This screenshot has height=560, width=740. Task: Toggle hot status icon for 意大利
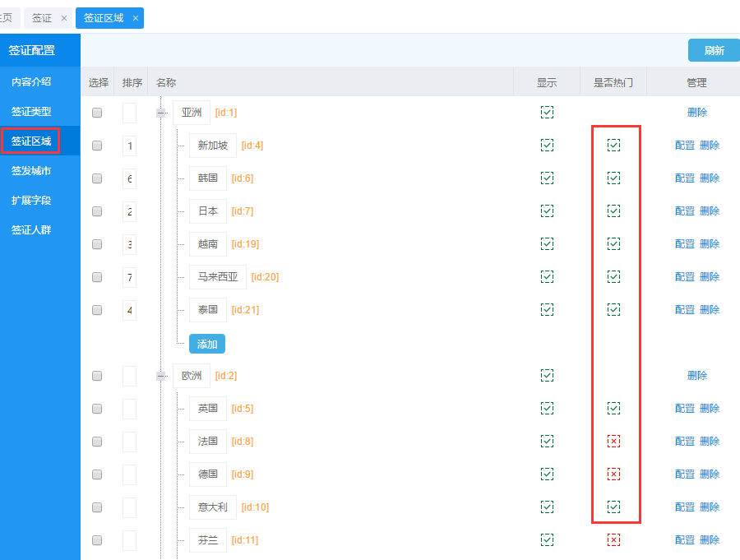click(613, 507)
